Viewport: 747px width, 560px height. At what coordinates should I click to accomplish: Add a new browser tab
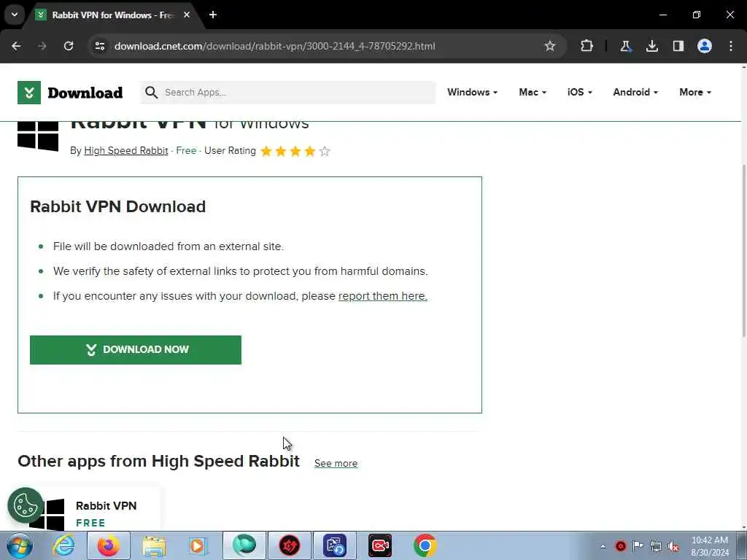[213, 15]
